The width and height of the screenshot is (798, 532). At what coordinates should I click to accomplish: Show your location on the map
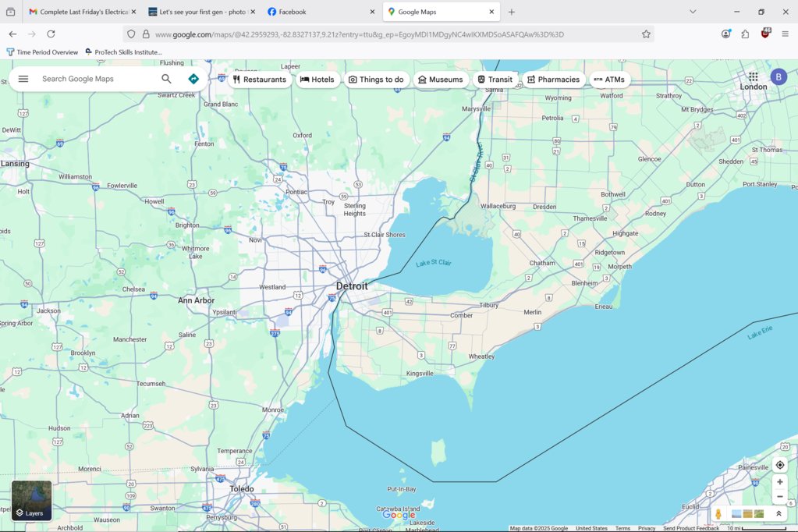[x=780, y=465]
